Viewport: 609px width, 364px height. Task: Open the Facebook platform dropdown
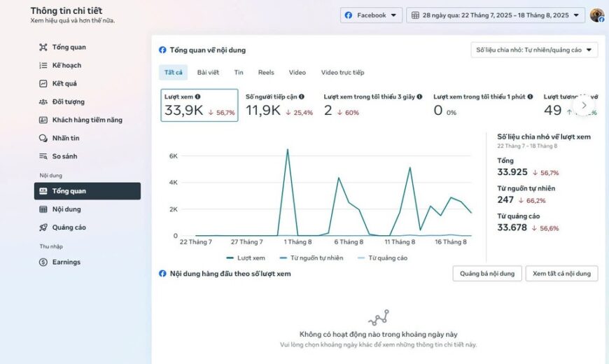point(371,15)
